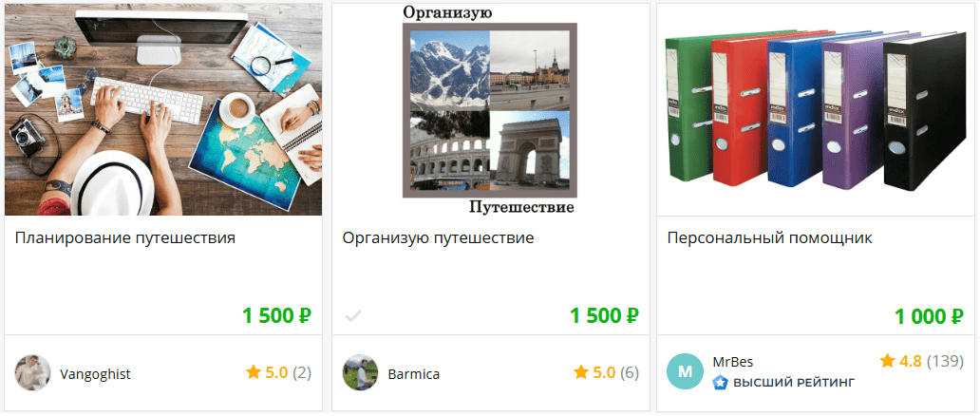Screen dimensions: 980x416
Task: Click the gray checkmark on the Barmica card
Action: tap(353, 316)
